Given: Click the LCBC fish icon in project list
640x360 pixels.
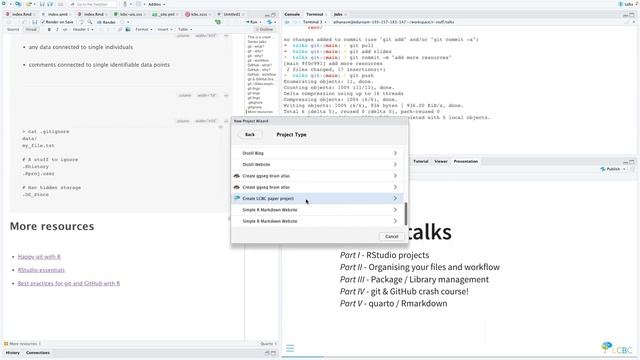Looking at the screenshot, I should (x=237, y=198).
